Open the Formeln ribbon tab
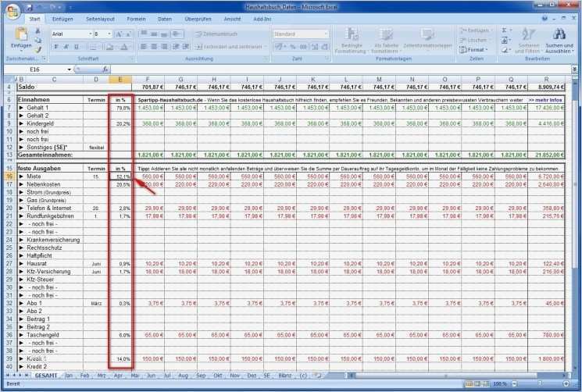 click(136, 19)
